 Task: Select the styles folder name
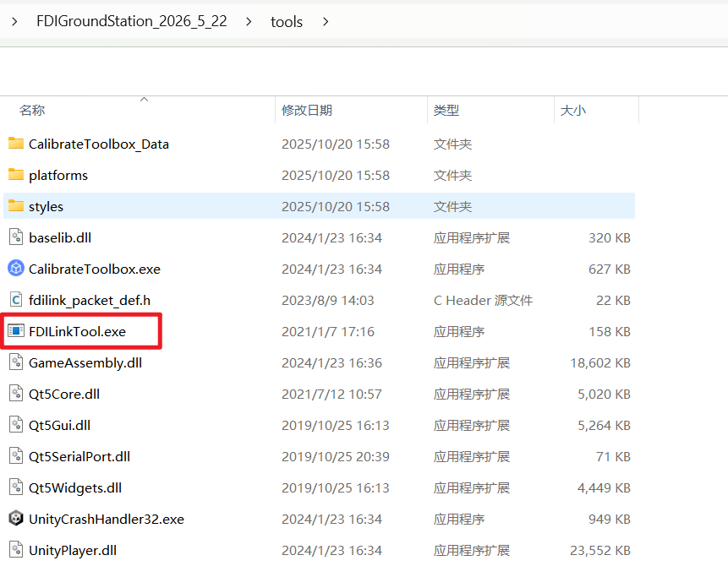click(x=46, y=206)
